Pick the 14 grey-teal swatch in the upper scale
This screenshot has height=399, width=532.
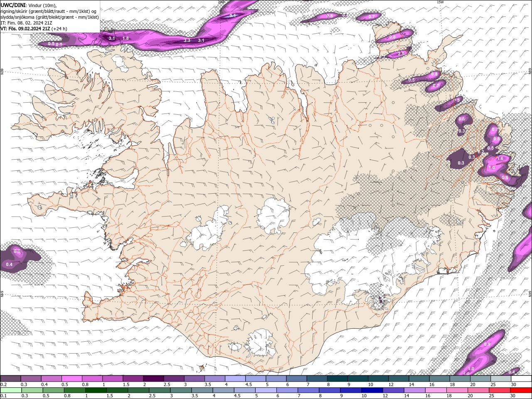419,379
